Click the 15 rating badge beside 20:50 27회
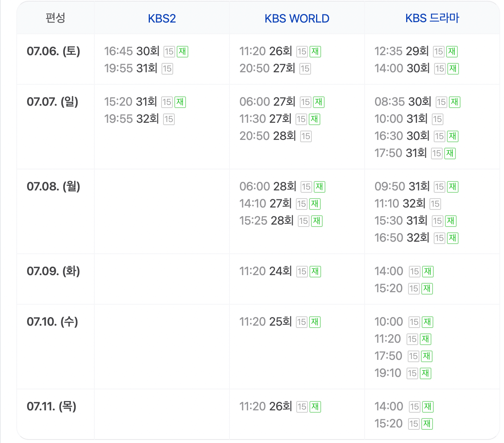 click(x=305, y=69)
